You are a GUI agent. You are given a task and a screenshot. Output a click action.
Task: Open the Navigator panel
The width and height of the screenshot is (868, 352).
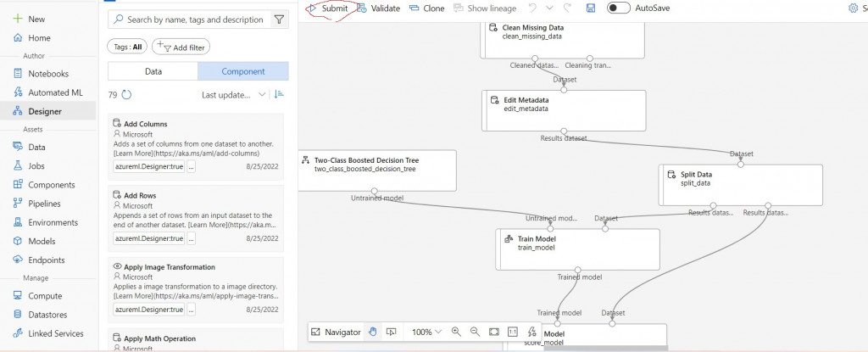(x=336, y=332)
